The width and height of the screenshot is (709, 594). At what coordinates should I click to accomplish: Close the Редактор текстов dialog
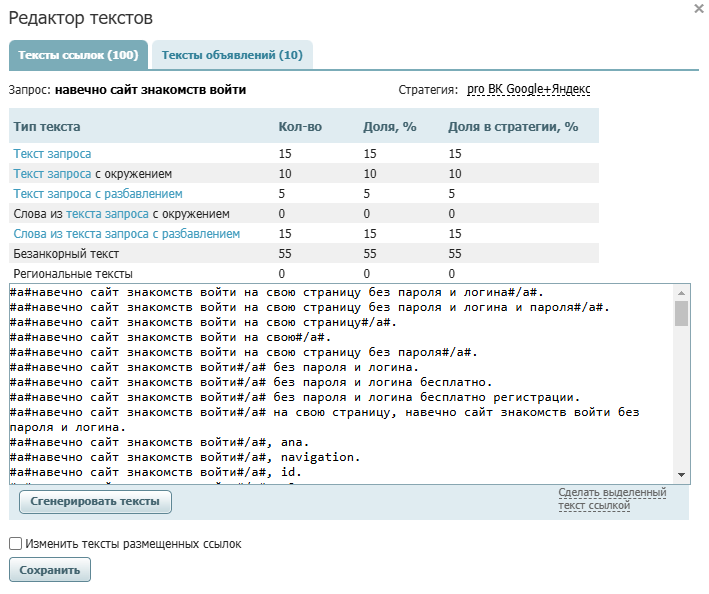coord(697,8)
